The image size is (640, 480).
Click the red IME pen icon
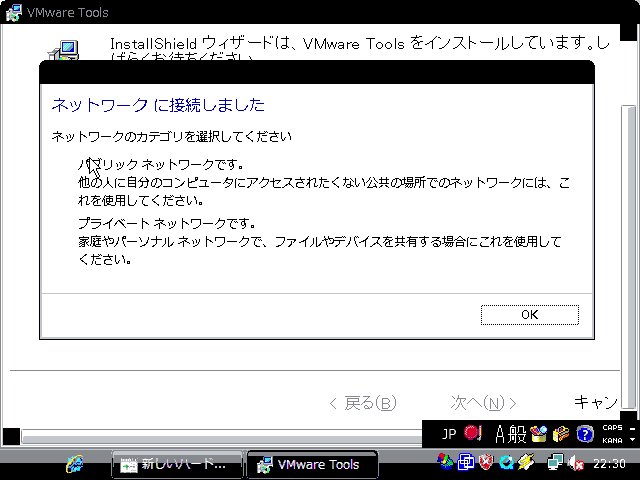473,433
